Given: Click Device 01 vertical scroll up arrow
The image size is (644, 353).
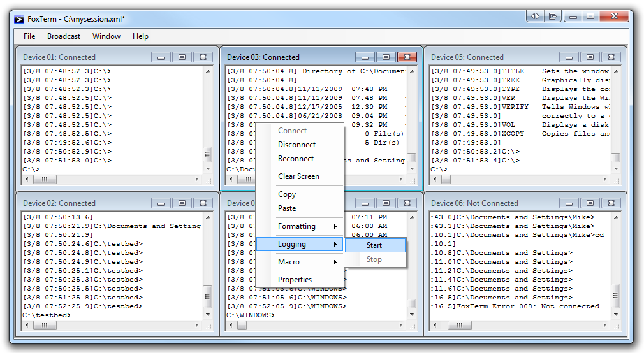Looking at the screenshot, I should 208,71.
